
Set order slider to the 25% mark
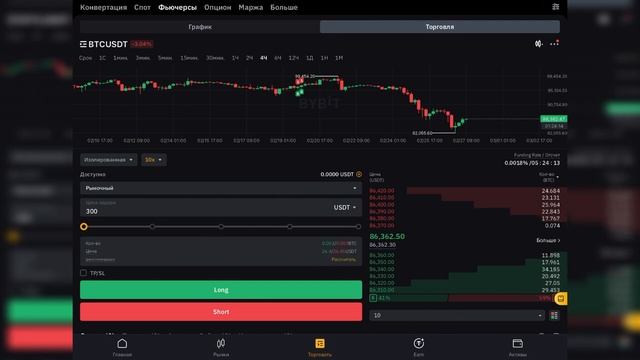pos(152,227)
